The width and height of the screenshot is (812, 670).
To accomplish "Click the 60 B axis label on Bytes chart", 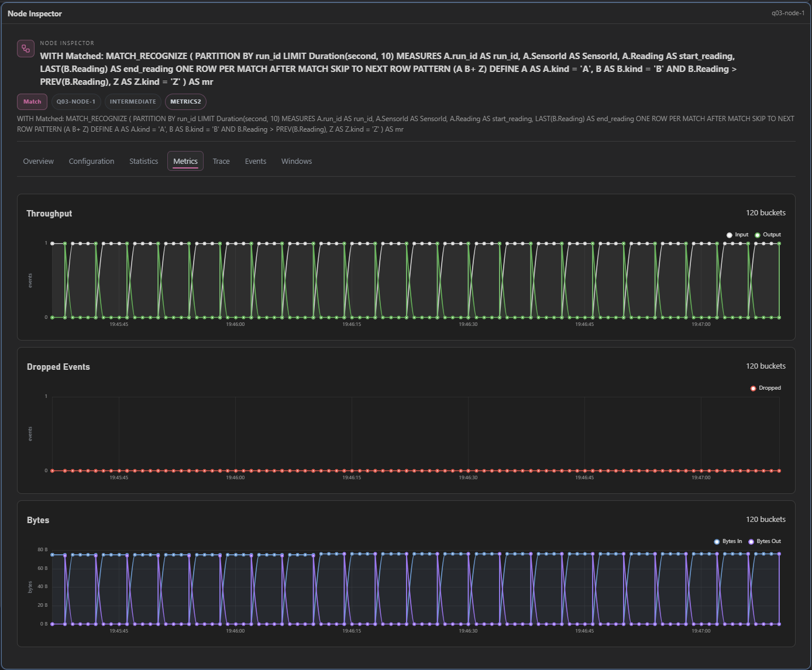I will click(x=43, y=568).
